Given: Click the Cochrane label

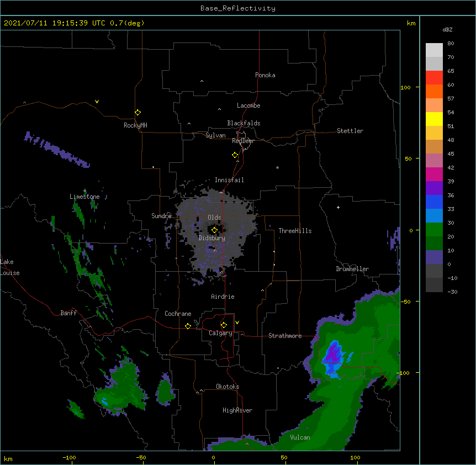Looking at the screenshot, I should [178, 314].
